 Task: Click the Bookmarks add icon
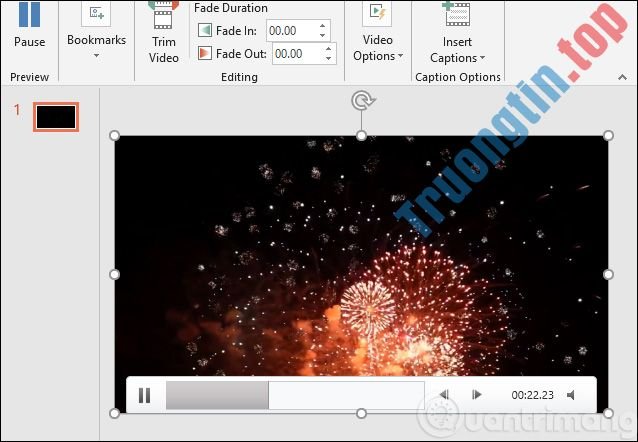pos(96,13)
